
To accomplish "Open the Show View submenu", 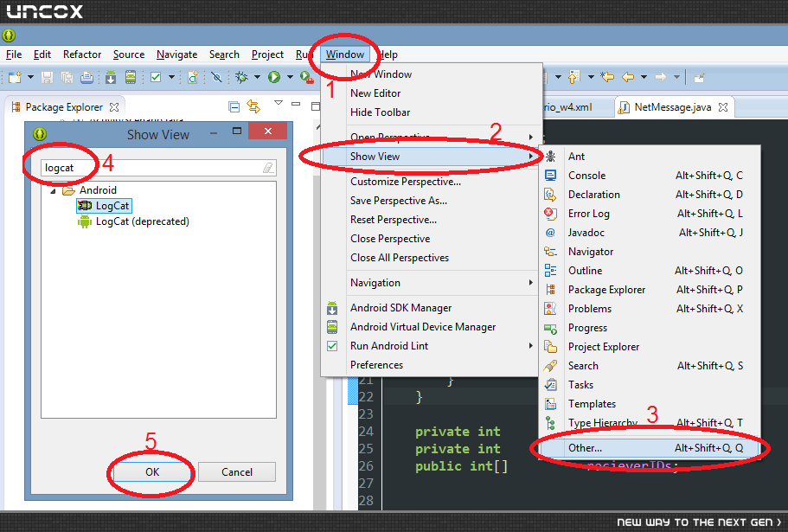I will point(431,157).
